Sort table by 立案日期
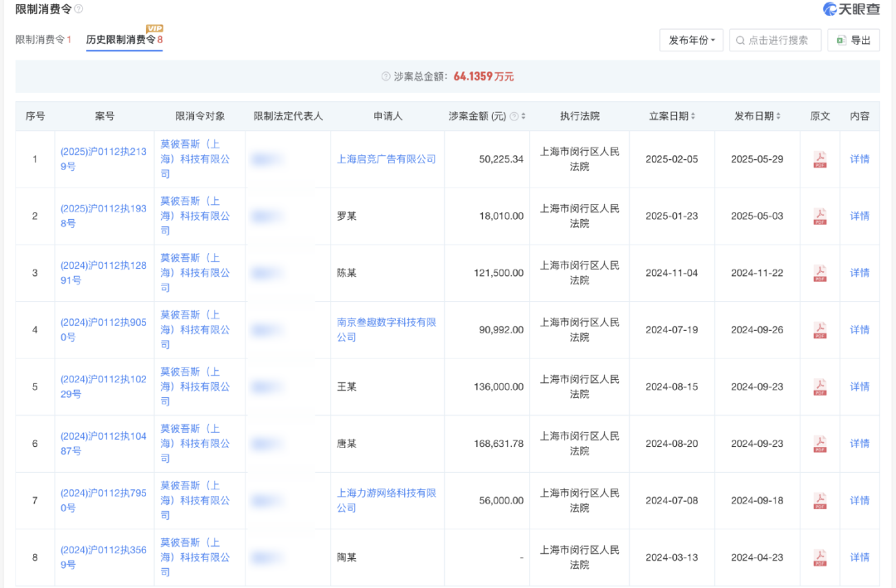896x588 pixels. pos(693,117)
